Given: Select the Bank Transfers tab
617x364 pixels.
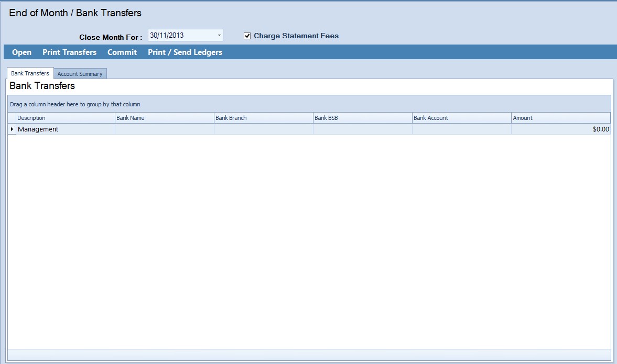Looking at the screenshot, I should pos(30,73).
